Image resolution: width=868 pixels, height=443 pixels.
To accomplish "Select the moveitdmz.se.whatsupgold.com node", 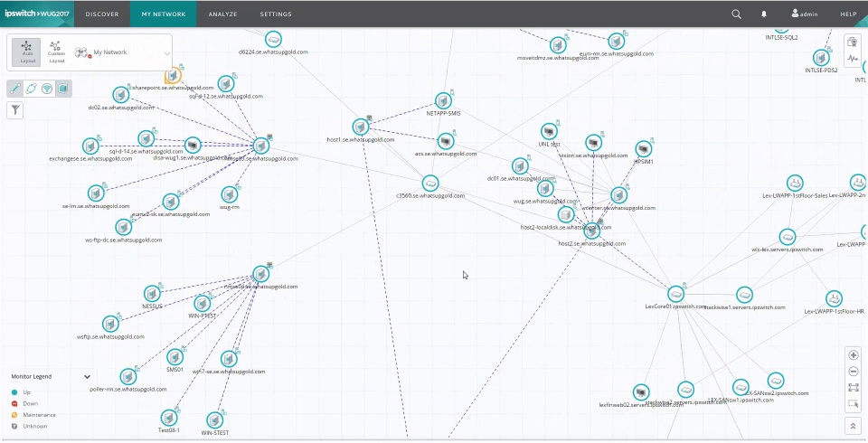I will pyautogui.click(x=558, y=45).
